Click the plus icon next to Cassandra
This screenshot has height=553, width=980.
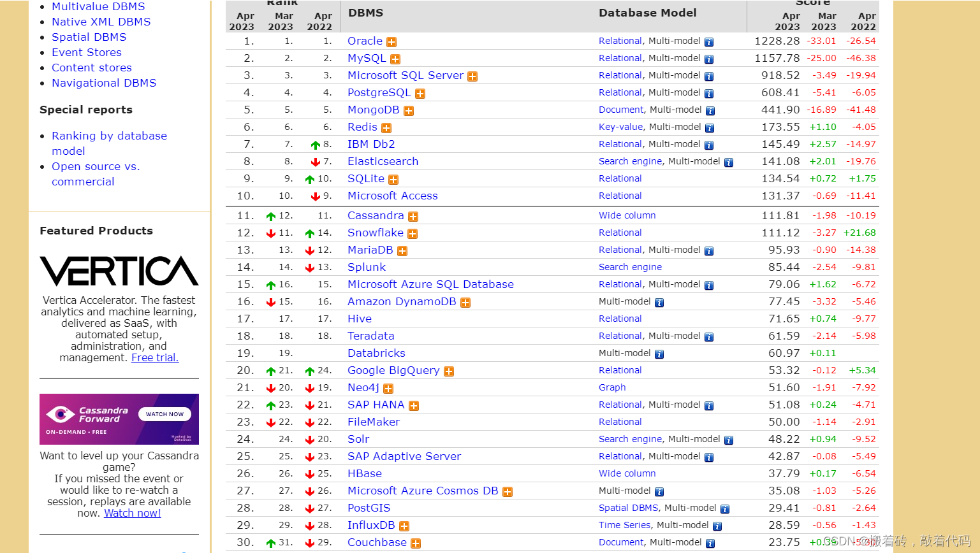click(413, 217)
